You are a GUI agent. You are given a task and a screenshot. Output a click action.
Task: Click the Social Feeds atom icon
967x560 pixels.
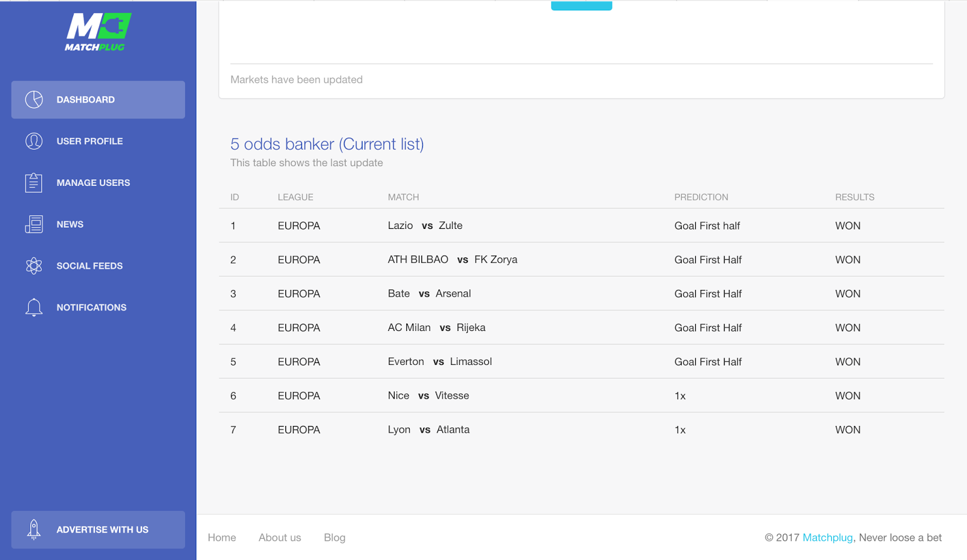pyautogui.click(x=34, y=266)
